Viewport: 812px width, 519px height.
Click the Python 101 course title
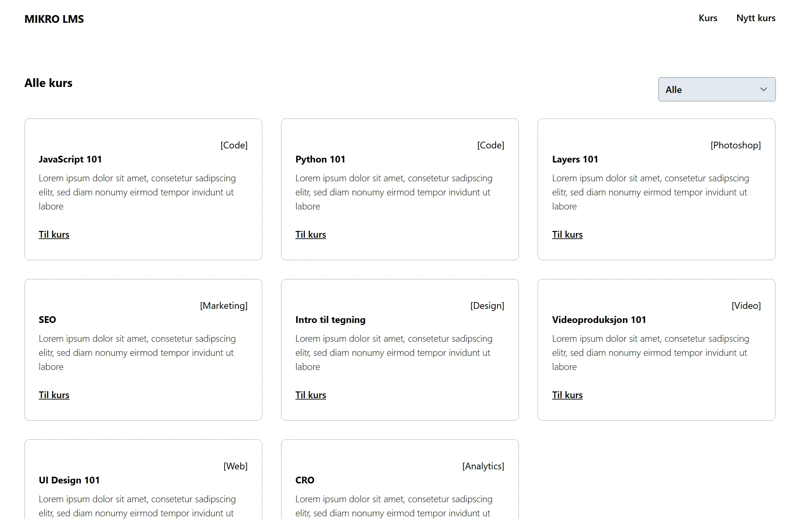point(320,159)
